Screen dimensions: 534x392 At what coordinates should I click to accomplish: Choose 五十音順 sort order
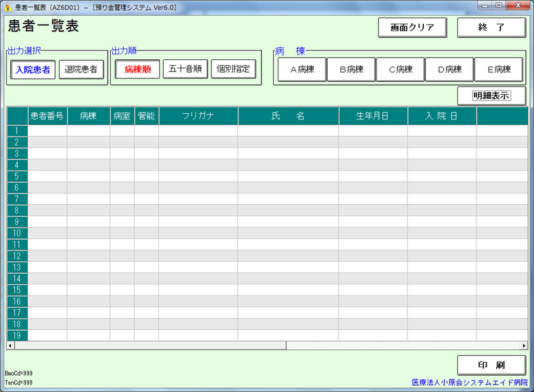(x=185, y=69)
